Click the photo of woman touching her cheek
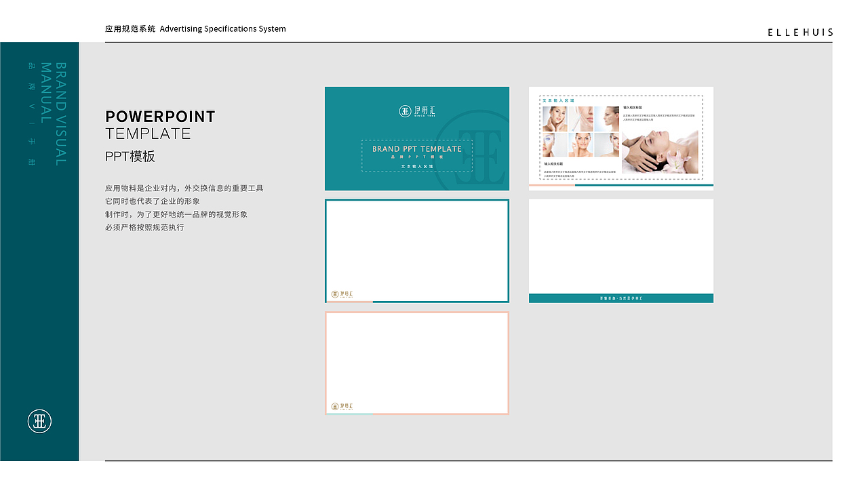Screen dimensions: 868x503 tap(580, 145)
